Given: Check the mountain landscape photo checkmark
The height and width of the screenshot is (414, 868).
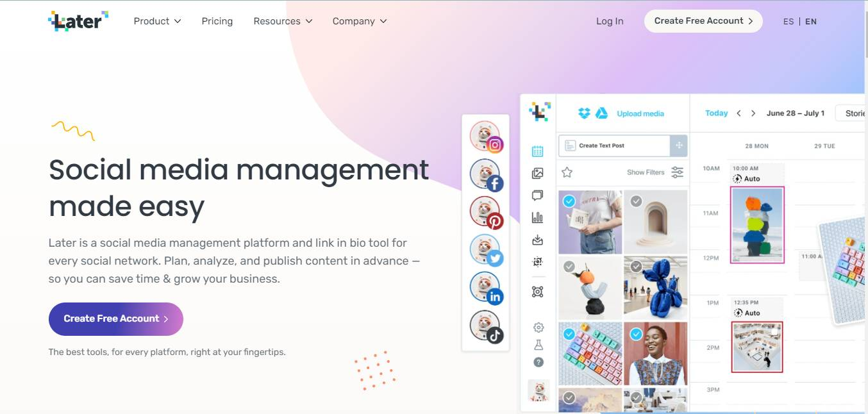Looking at the screenshot, I should 569,399.
